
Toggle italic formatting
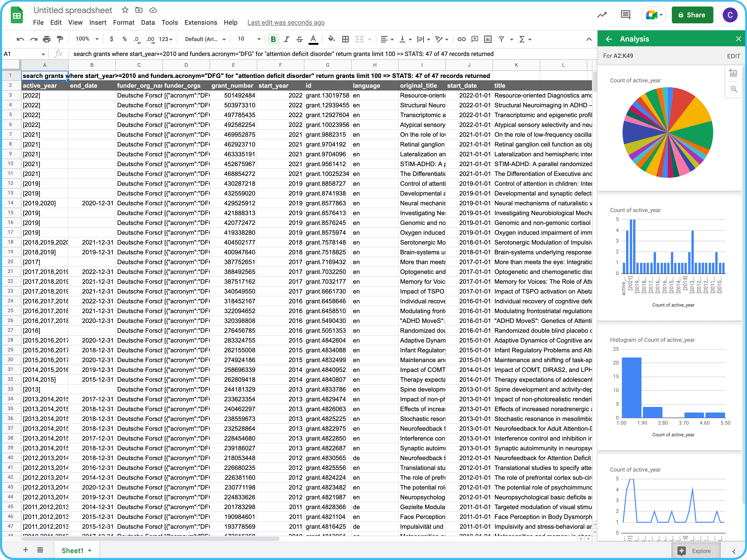pos(286,39)
